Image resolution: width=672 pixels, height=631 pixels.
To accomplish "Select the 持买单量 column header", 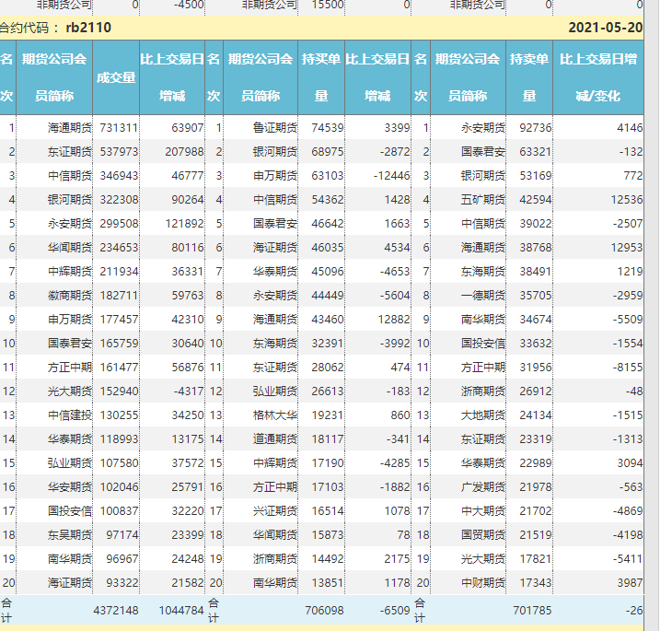I will tap(321, 77).
